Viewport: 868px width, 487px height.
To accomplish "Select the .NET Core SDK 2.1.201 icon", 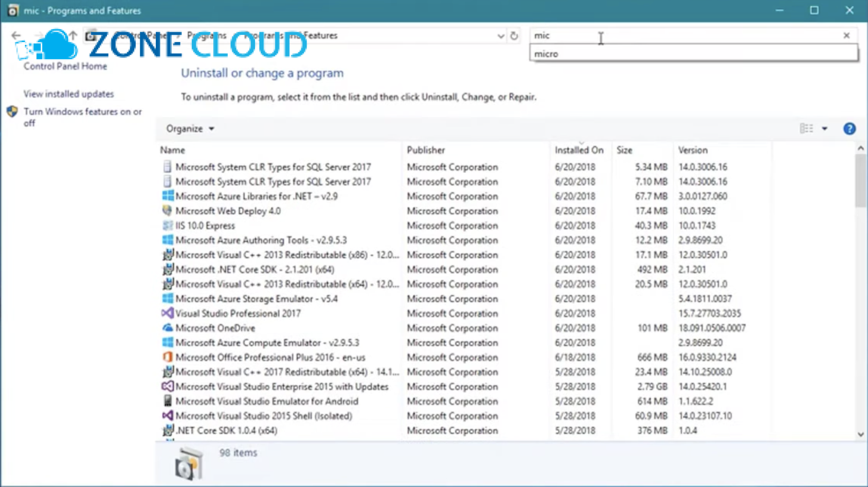I will 167,269.
